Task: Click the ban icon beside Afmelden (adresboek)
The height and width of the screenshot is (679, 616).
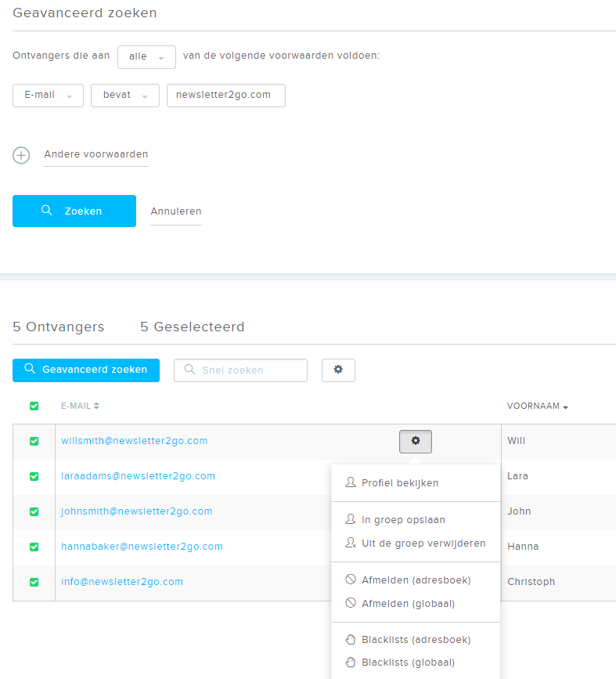Action: coord(351,580)
